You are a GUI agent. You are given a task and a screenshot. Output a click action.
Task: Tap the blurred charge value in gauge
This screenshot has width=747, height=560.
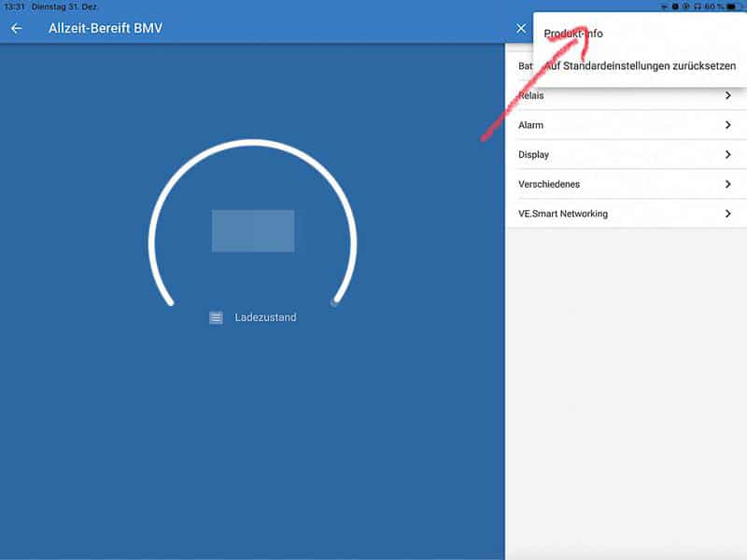tap(253, 231)
